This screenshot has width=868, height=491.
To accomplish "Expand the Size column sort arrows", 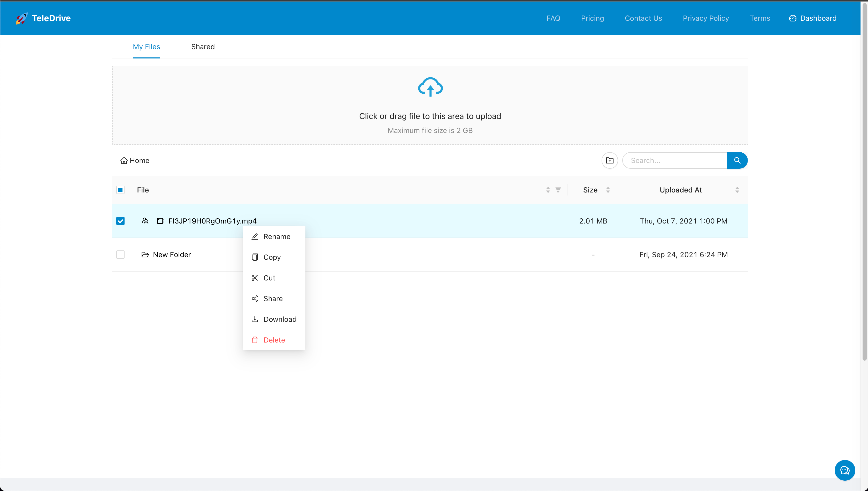I will 608,190.
